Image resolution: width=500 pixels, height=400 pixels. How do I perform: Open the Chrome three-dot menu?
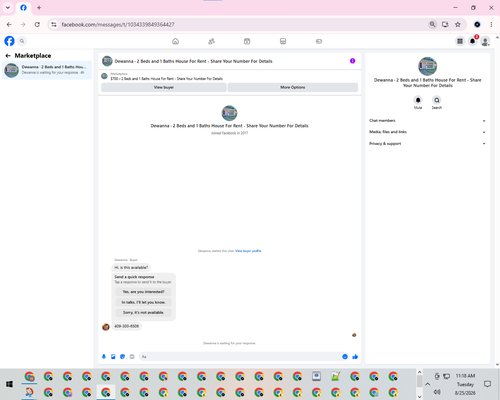coord(491,24)
